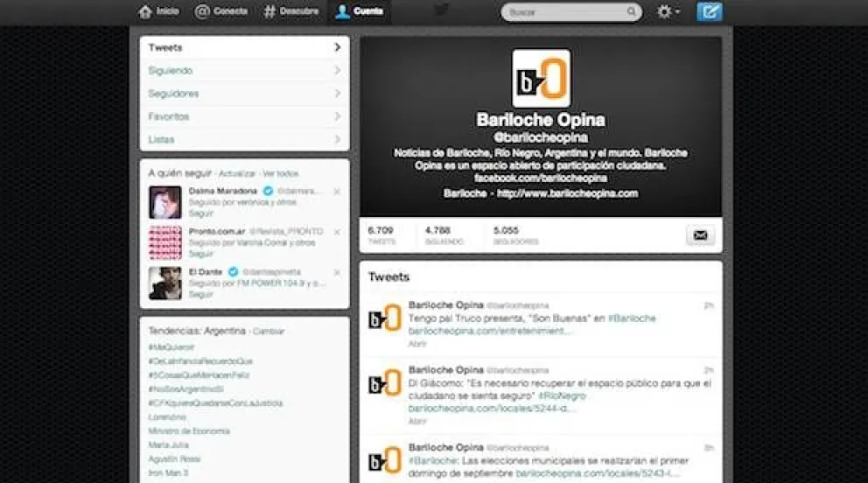Dismiss Pronto.com.ar suggestion
The width and height of the screenshot is (868, 483).
[337, 232]
